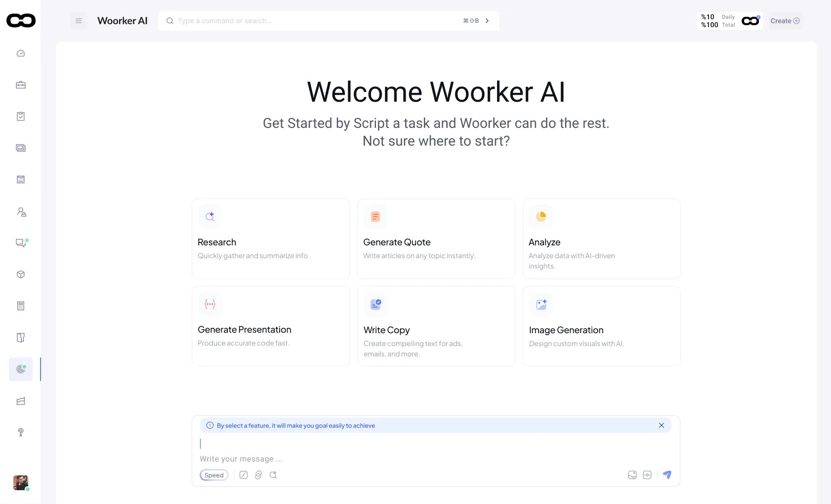The image size is (831, 504).
Task: Toggle the hamburger menu button
Action: point(78,21)
